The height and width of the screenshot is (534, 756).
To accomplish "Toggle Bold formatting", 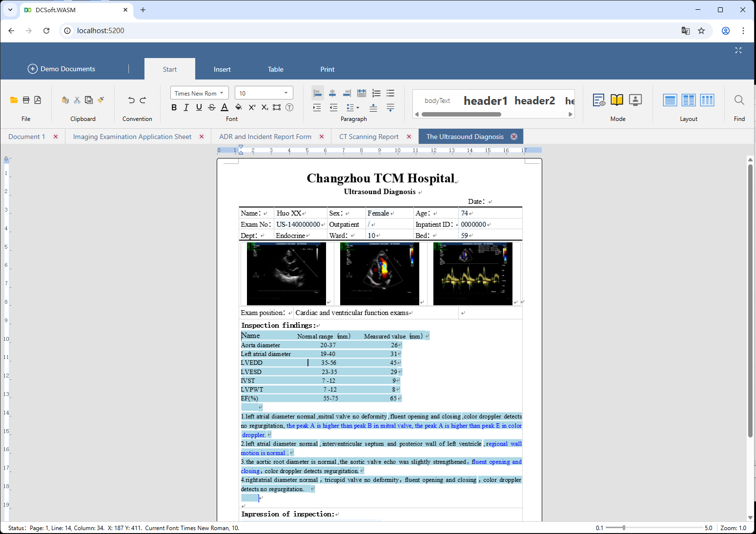I will coord(174,107).
